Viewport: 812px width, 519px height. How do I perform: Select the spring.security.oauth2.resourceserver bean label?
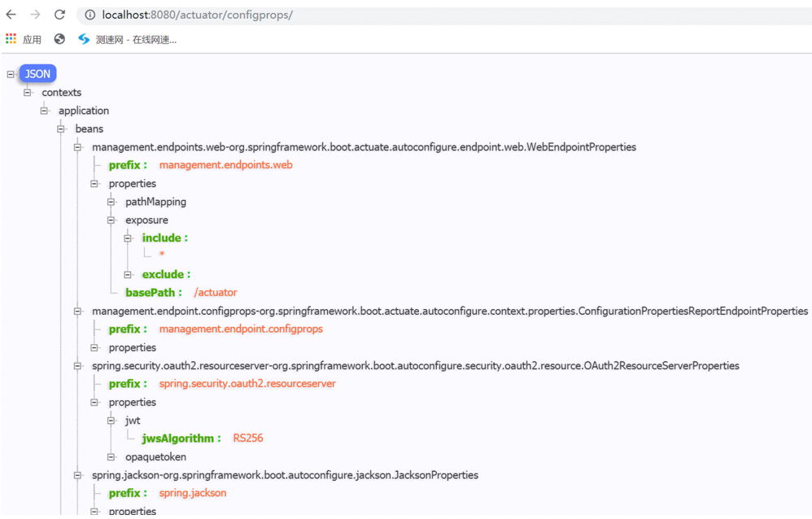pos(415,366)
